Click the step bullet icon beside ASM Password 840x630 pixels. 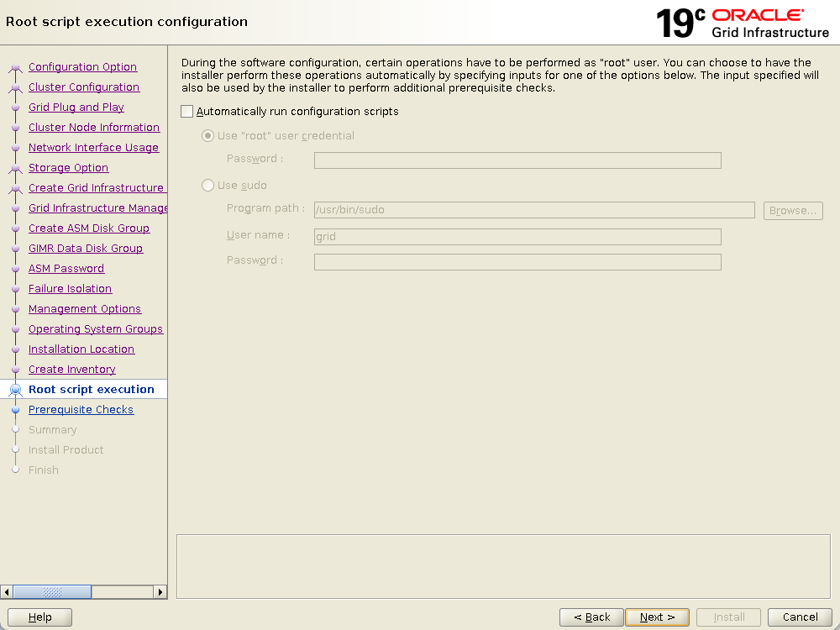tap(15, 270)
